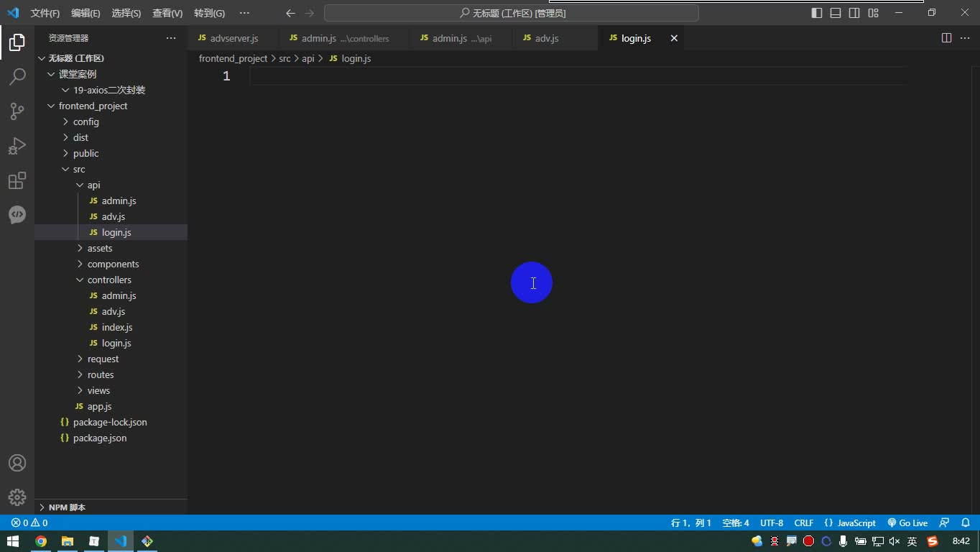Viewport: 980px width, 552px height.
Task: Click the Split Editor Right icon
Action: [946, 38]
